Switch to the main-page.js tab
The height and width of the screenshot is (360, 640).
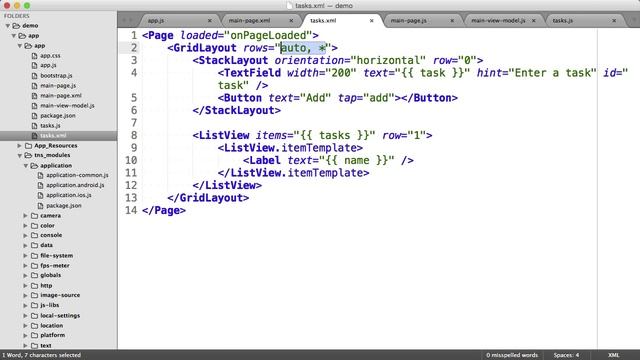409,20
